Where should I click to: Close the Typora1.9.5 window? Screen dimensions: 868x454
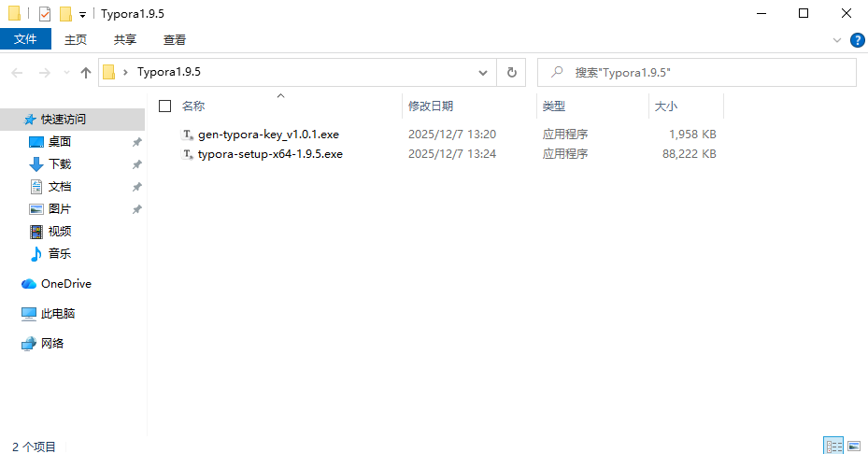click(847, 13)
